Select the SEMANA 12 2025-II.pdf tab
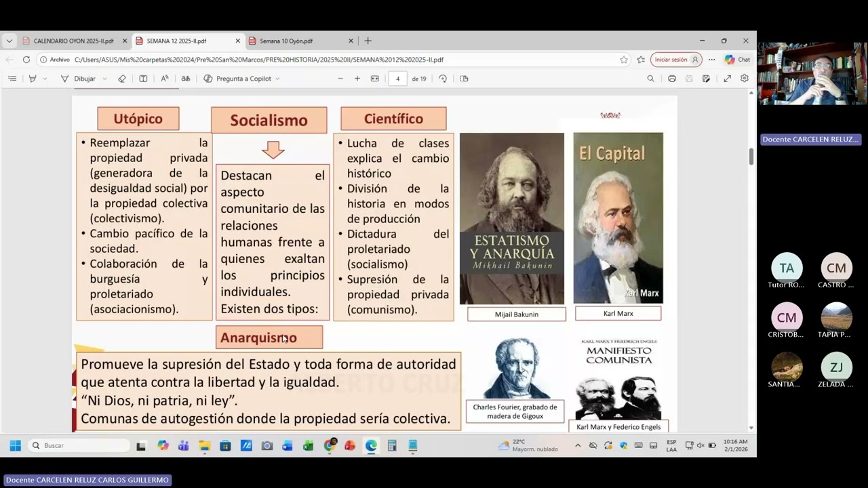Viewport: 868px width, 488px height. (x=176, y=41)
